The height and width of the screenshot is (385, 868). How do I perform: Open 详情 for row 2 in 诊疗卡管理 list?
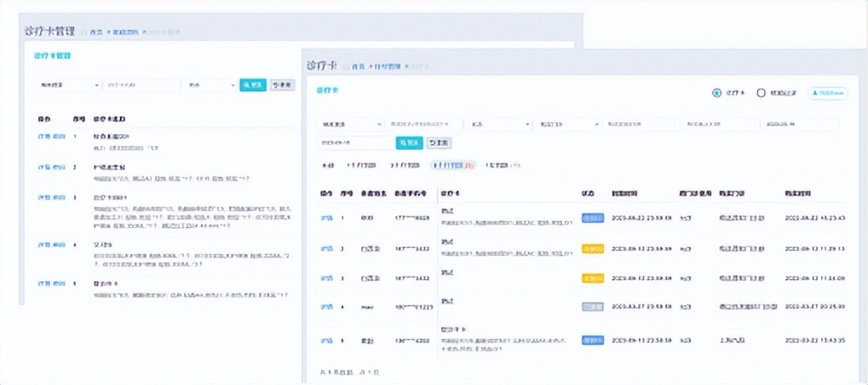pos(45,167)
